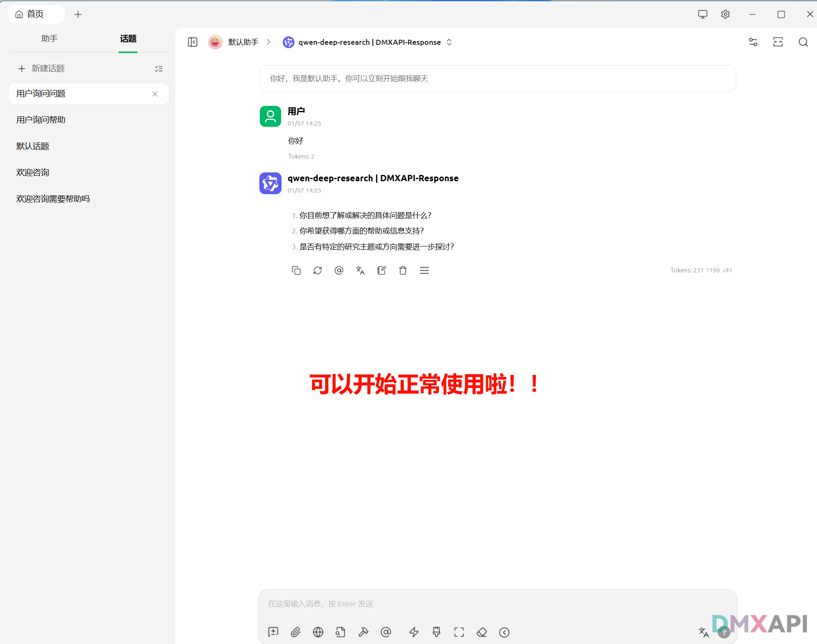817x644 pixels.
Task: Translate the assistant message
Action: (360, 270)
